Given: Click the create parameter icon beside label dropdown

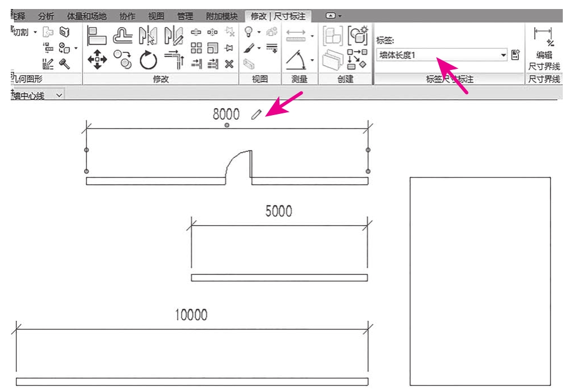Looking at the screenshot, I should tap(515, 55).
